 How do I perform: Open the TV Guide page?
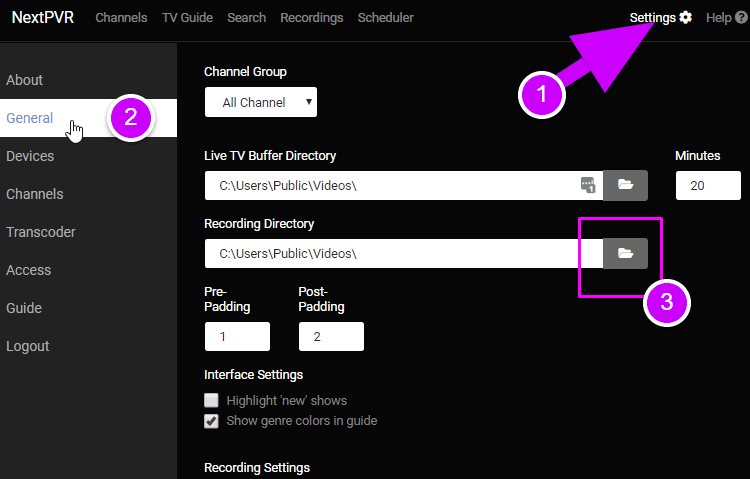tap(187, 18)
